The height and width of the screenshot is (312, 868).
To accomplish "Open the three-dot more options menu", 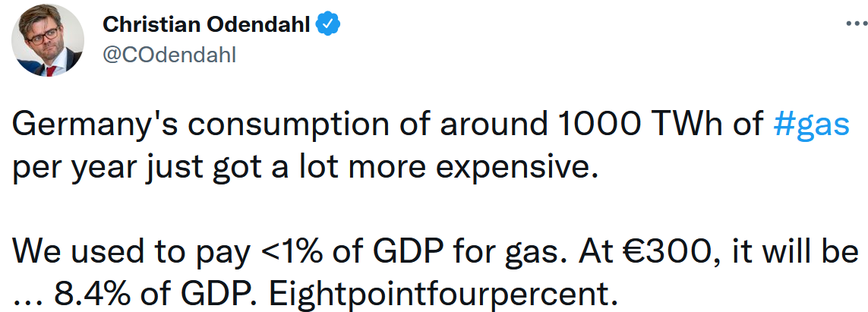I will pyautogui.click(x=857, y=24).
